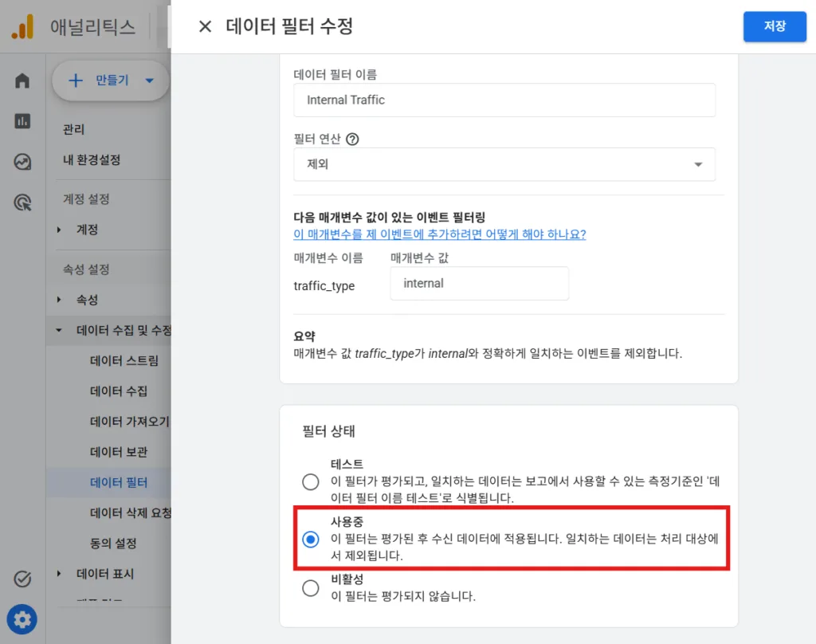Select the 비활성 filter state radio

click(x=311, y=588)
